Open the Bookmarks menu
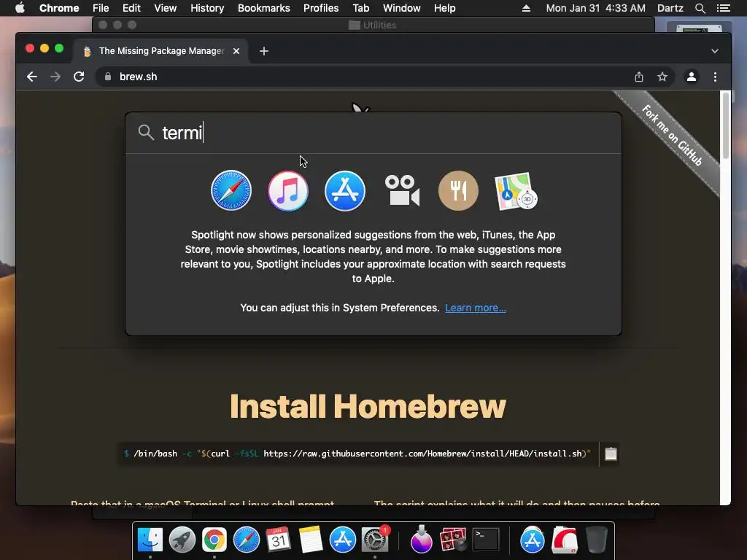 (x=263, y=8)
